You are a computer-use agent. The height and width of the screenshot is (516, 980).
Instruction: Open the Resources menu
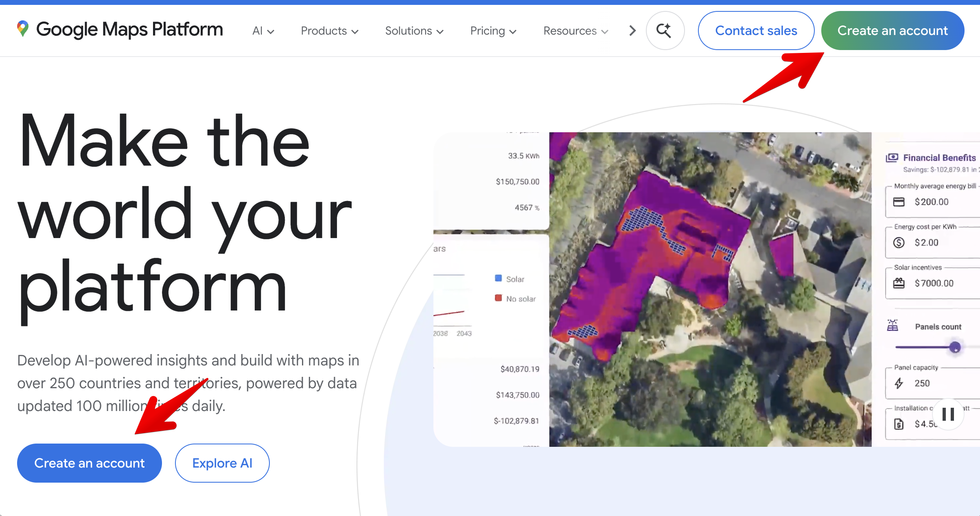click(x=575, y=31)
